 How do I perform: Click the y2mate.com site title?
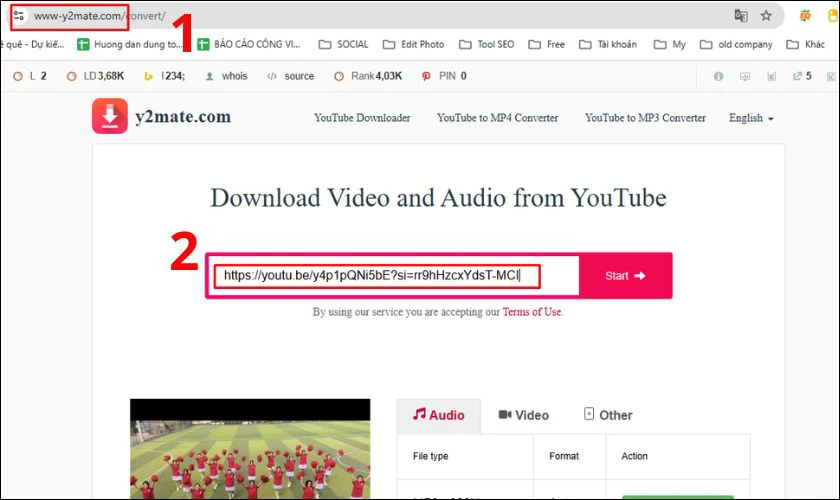(x=183, y=116)
